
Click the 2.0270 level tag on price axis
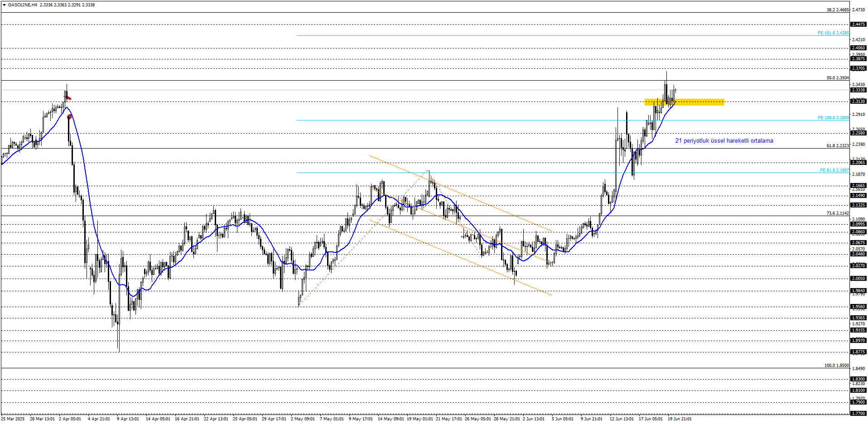coord(858,266)
